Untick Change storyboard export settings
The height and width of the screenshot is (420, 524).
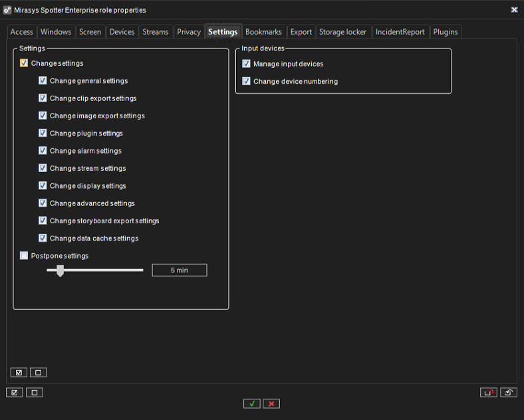(x=43, y=221)
